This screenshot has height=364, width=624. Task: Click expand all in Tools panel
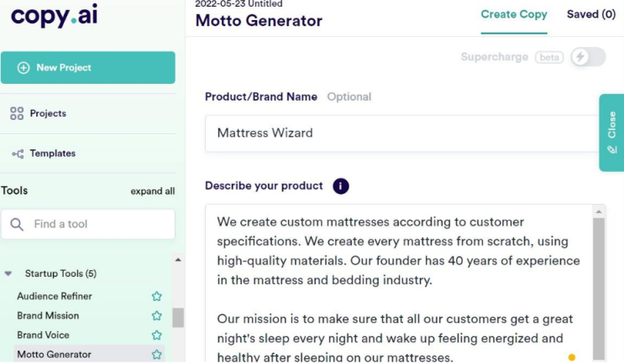point(152,191)
